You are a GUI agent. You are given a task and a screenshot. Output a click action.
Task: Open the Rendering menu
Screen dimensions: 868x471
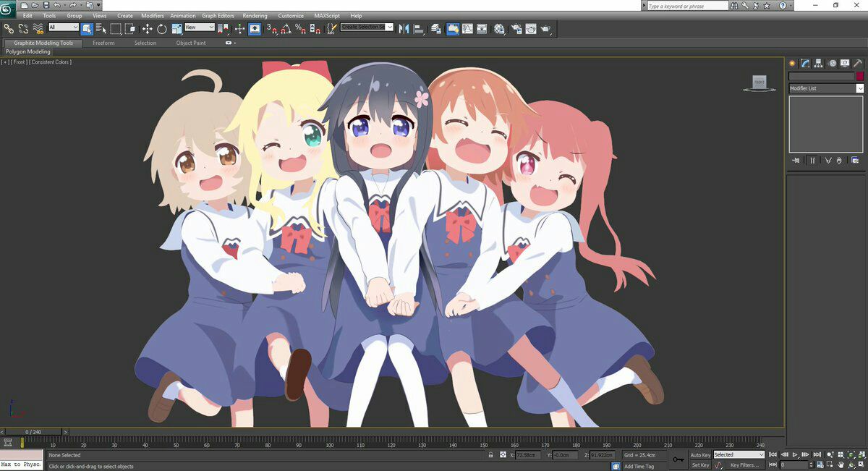[255, 15]
